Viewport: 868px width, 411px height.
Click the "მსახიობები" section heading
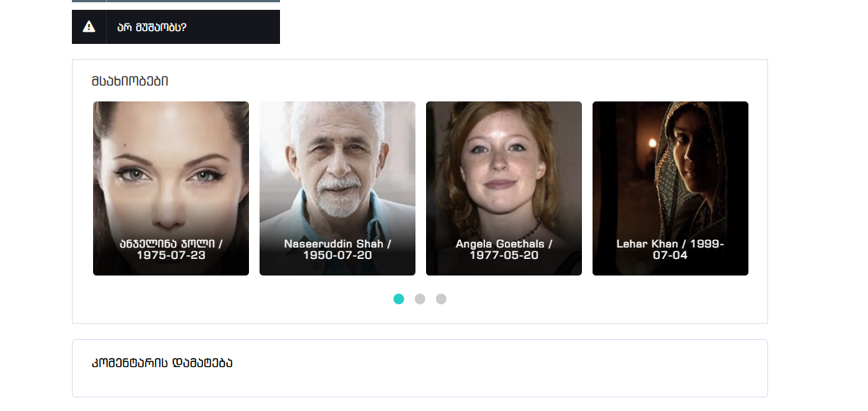point(130,82)
